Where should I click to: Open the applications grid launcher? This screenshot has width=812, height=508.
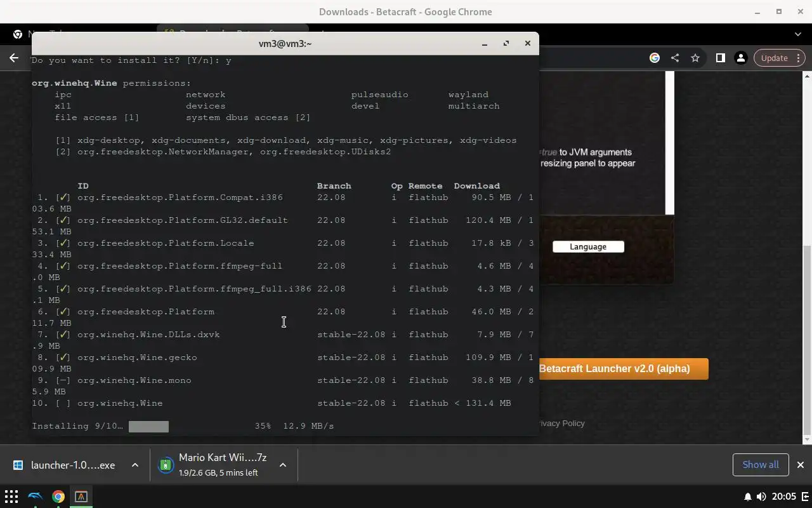pos(11,497)
